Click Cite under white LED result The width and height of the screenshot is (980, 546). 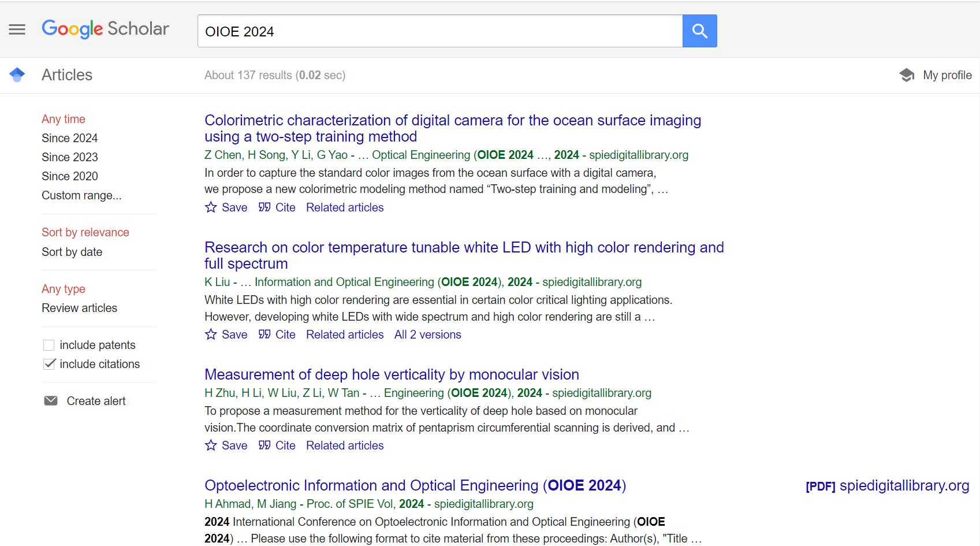pos(285,335)
